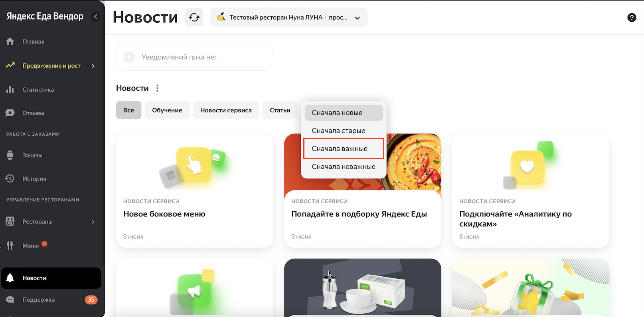
Task: Switch to the Обучение filter tab
Action: tap(167, 110)
